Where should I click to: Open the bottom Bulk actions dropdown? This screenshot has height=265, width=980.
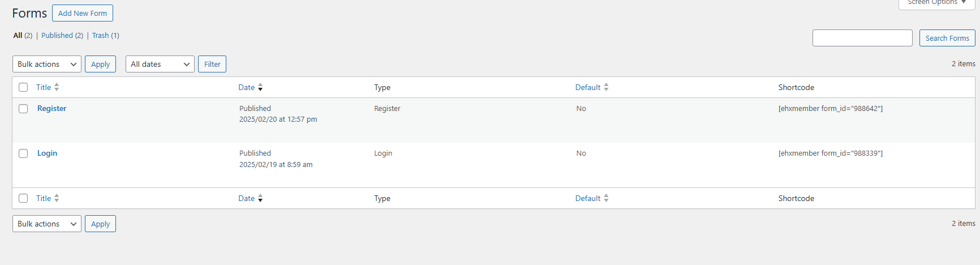click(47, 224)
